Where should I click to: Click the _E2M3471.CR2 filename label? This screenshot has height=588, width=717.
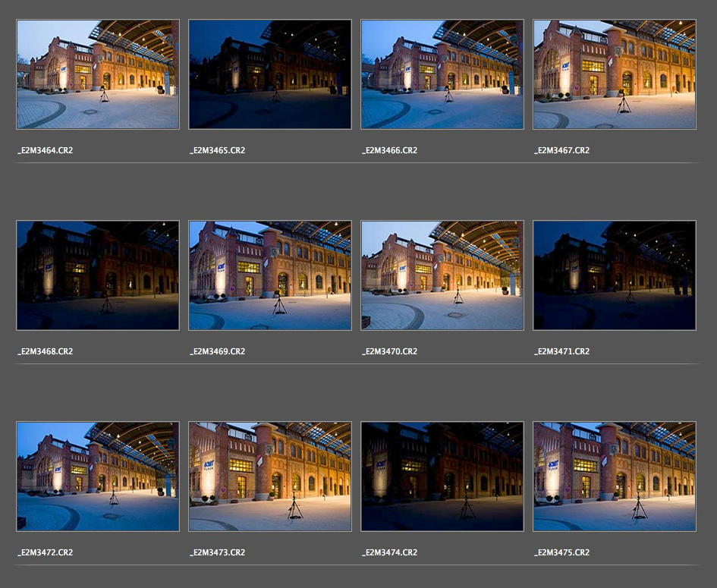[x=561, y=351]
